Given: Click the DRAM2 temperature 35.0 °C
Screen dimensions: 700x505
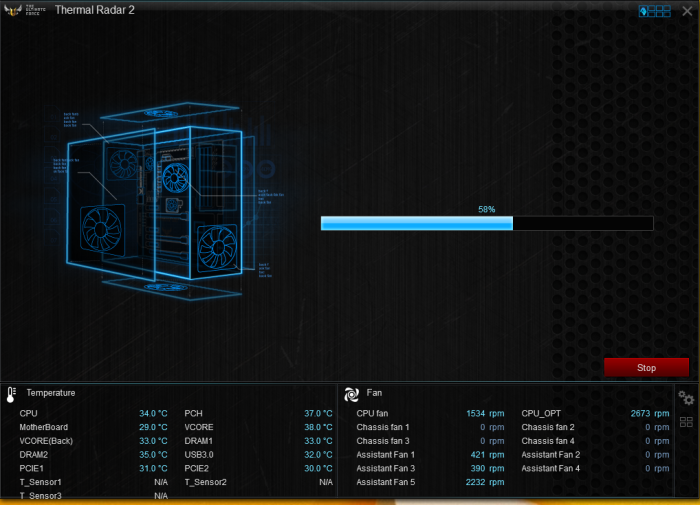Looking at the screenshot, I should 153,455.
